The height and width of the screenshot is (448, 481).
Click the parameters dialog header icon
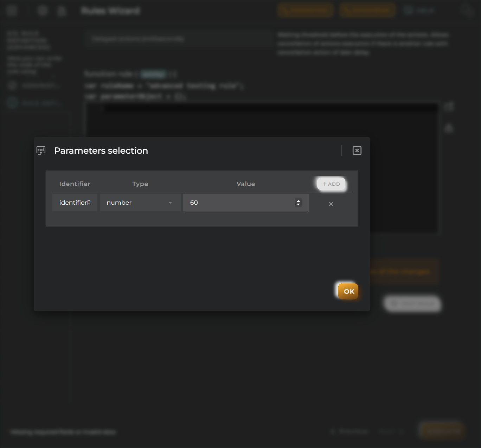[41, 151]
